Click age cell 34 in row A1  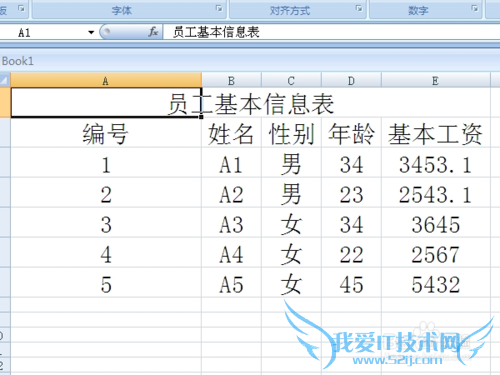pyautogui.click(x=351, y=163)
